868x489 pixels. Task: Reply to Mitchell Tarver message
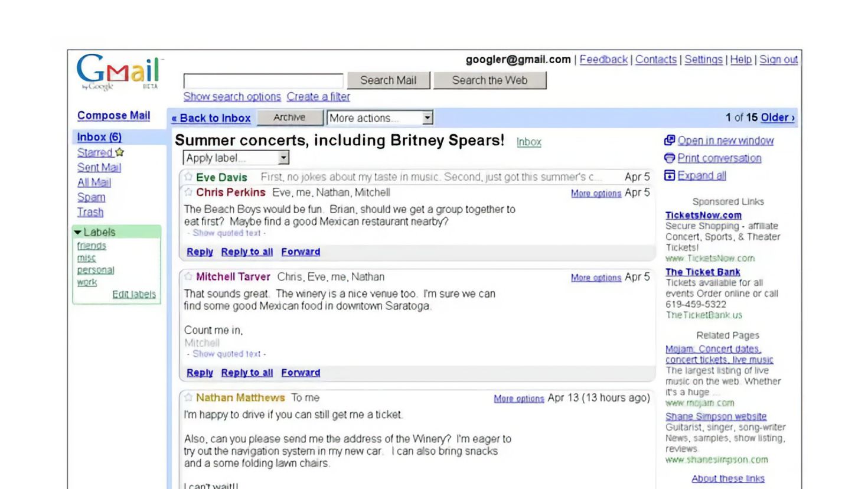pyautogui.click(x=200, y=373)
